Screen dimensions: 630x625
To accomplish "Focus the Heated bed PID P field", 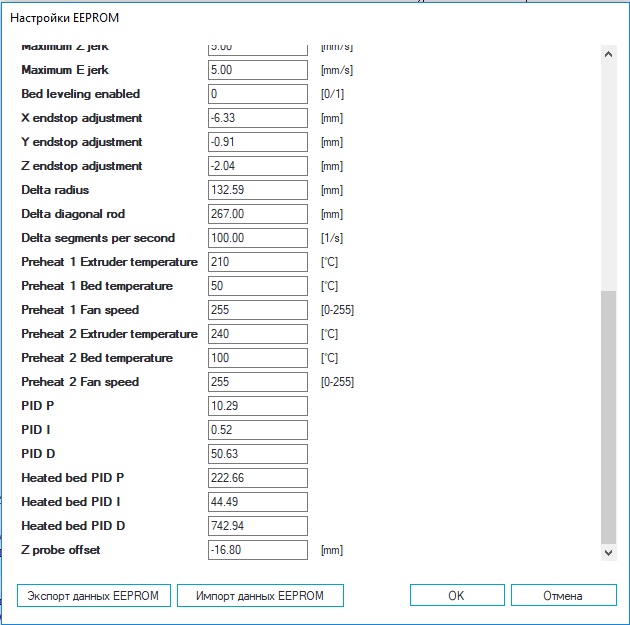I will coord(258,478).
